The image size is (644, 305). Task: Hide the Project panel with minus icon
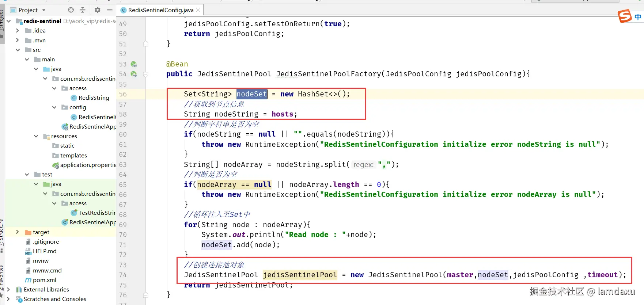pos(109,10)
